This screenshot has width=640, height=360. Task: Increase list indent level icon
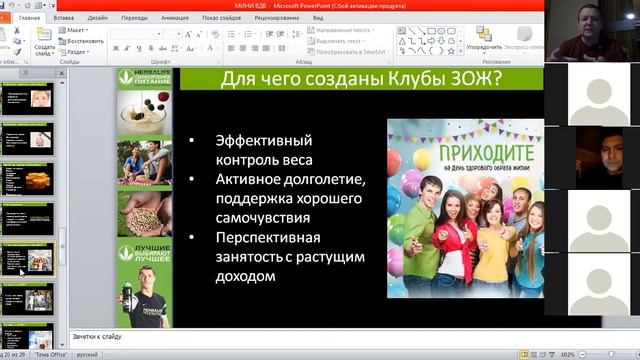click(280, 34)
